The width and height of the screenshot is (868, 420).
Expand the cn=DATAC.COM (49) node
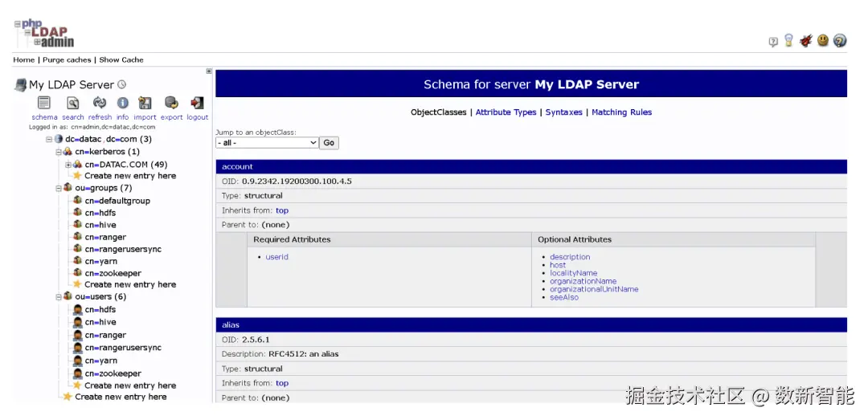tap(68, 165)
